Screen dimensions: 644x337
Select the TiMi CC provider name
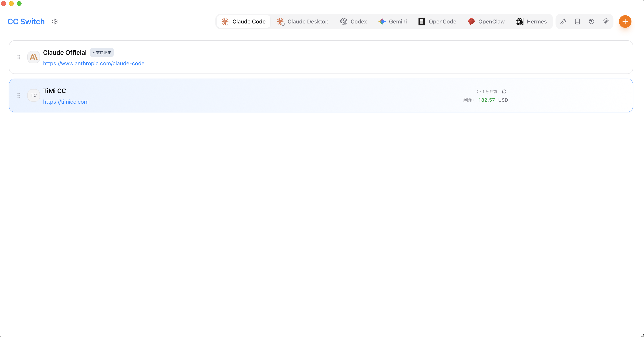pos(54,91)
